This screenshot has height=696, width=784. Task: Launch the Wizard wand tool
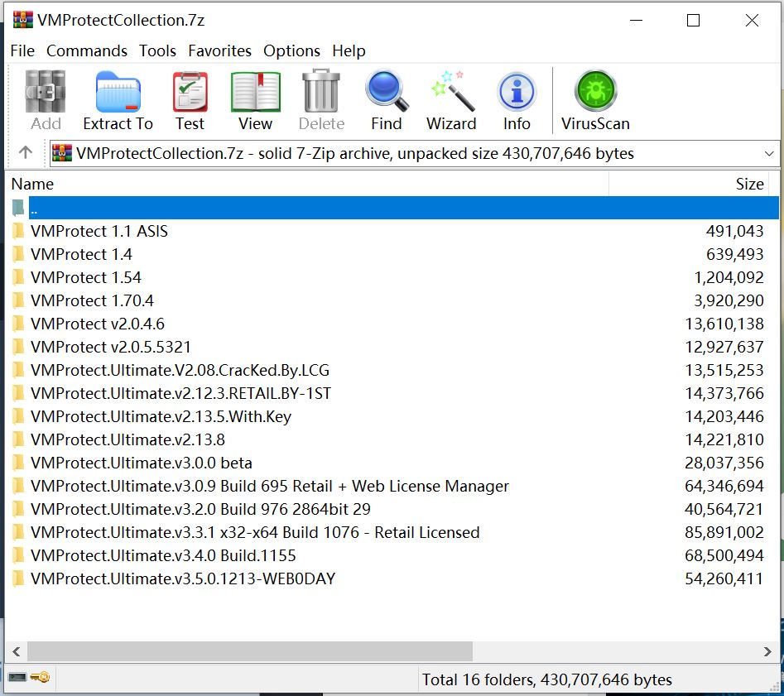(452, 91)
